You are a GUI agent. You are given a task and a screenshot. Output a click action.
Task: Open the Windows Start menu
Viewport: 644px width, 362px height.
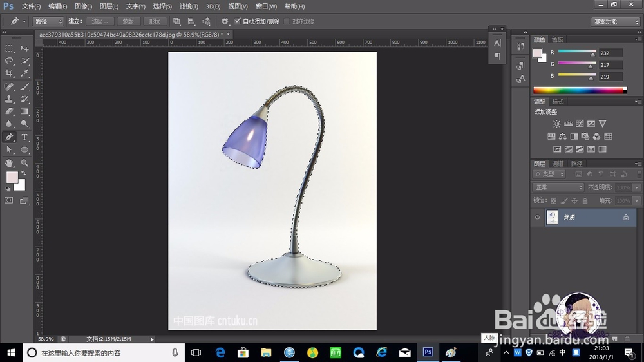11,352
